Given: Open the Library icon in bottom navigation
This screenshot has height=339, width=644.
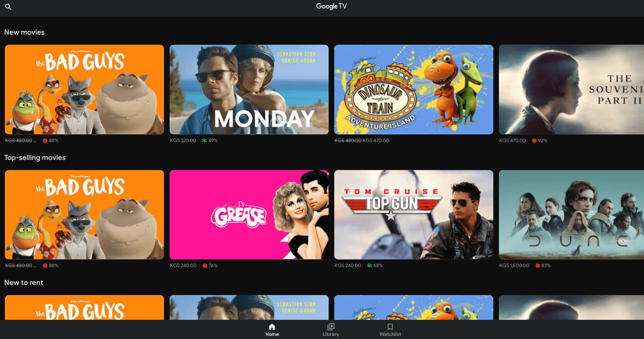Looking at the screenshot, I should click(x=331, y=327).
